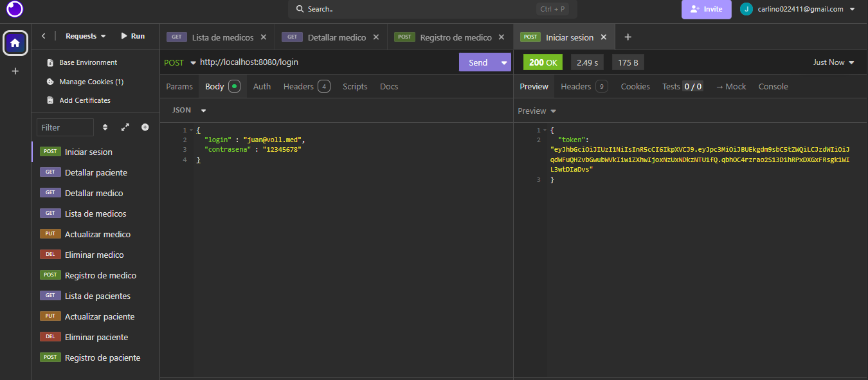
Task: Click the add request plus circle icon
Action: pos(145,127)
